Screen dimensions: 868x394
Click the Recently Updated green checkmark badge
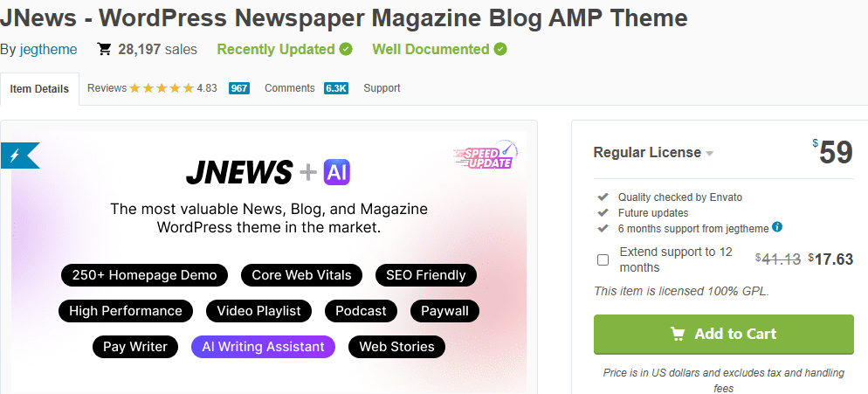point(346,49)
